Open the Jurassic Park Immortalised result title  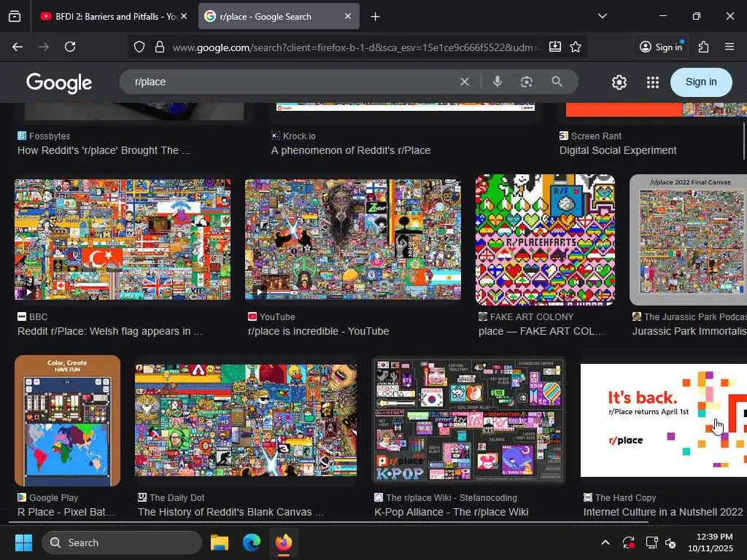(689, 332)
